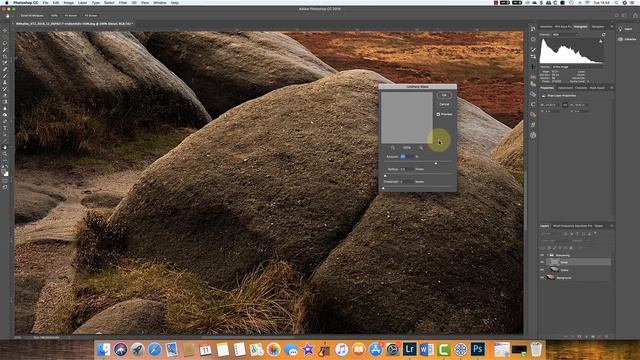Open the Histogram panel options menu
This screenshot has height=360, width=640.
pyautogui.click(x=612, y=27)
